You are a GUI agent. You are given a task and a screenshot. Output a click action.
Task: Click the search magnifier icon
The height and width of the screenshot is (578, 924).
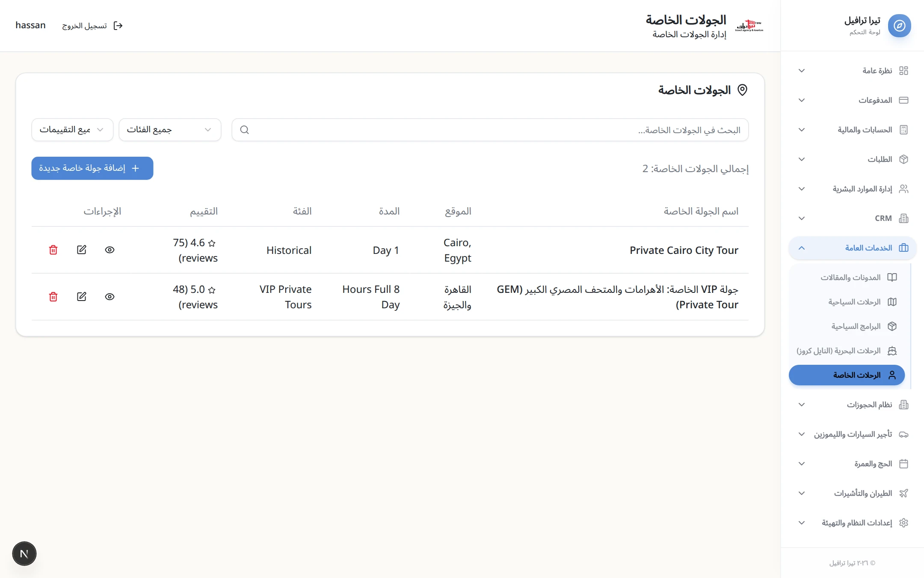click(x=244, y=130)
